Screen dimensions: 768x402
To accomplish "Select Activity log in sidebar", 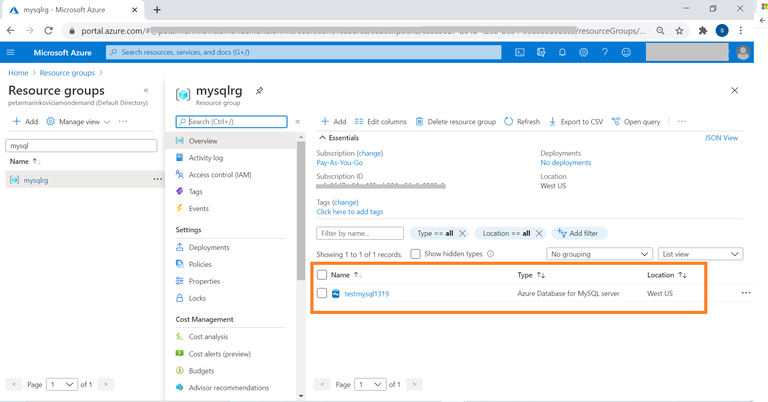I will [x=206, y=158].
